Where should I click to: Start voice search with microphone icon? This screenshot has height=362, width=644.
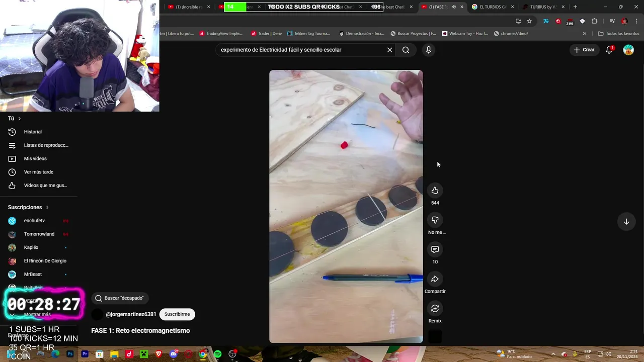[429, 50]
